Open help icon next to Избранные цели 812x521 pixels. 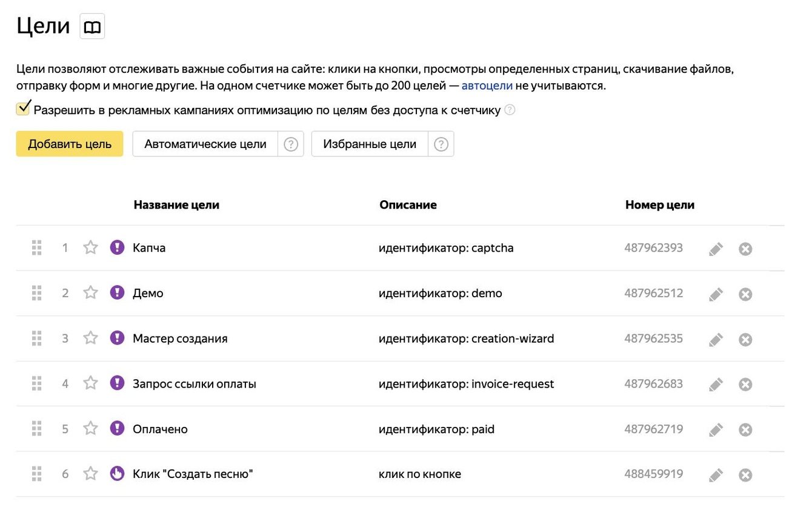click(x=441, y=144)
